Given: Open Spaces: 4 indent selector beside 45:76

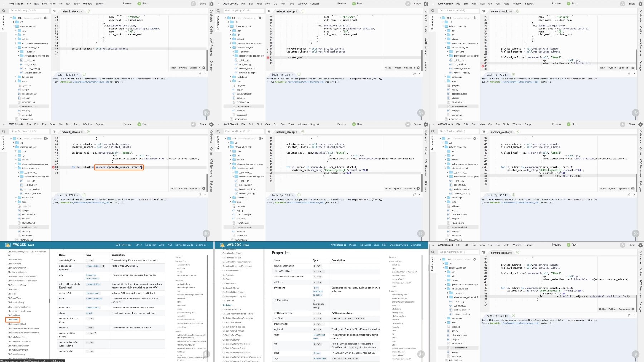Looking at the screenshot, I should 624,68.
